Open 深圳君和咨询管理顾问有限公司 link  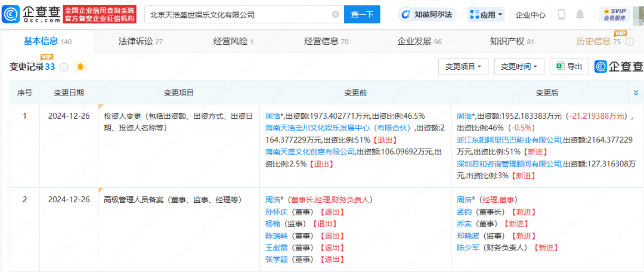coord(509,163)
